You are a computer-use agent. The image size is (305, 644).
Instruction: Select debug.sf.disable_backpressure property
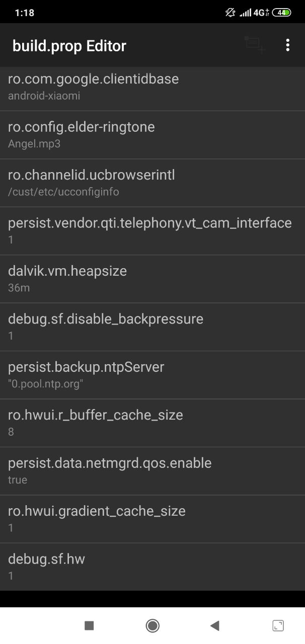[152, 327]
